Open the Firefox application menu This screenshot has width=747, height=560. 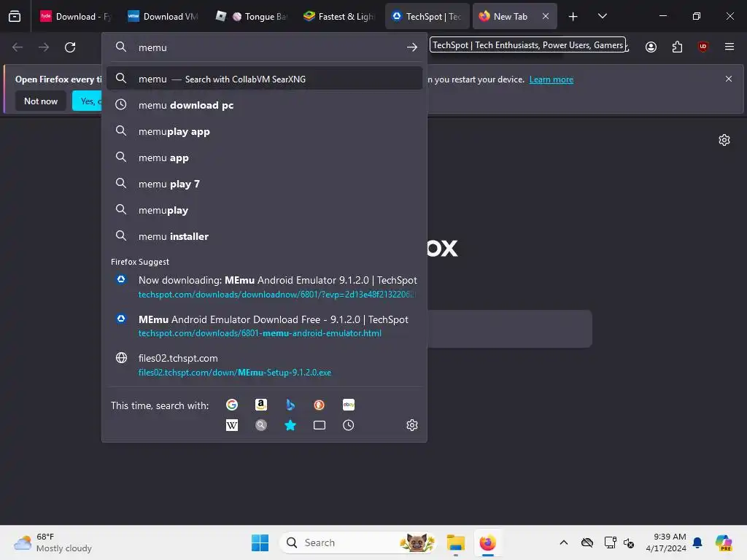pos(729,47)
